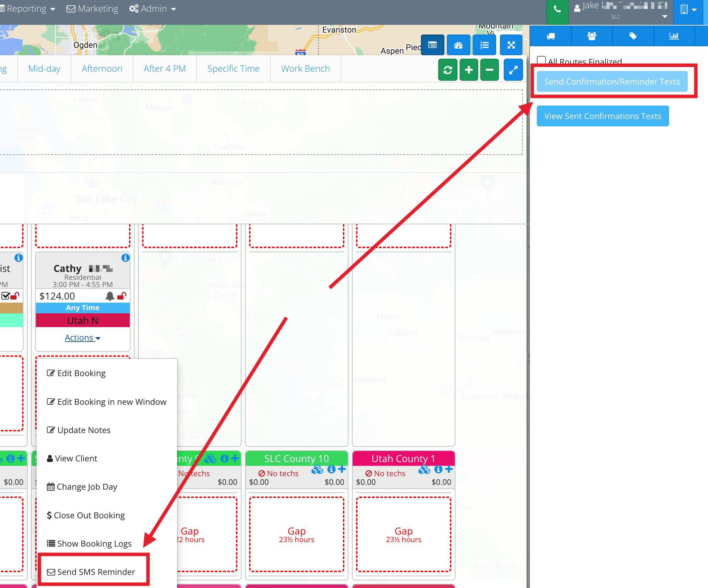Click No techs under Utah County 1
This screenshot has height=588, width=708.
[385, 473]
